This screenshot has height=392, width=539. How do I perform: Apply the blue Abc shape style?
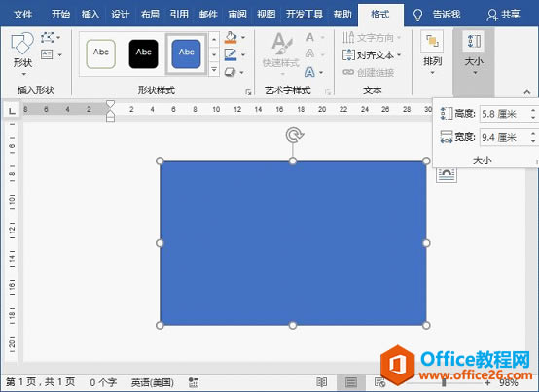tap(186, 53)
